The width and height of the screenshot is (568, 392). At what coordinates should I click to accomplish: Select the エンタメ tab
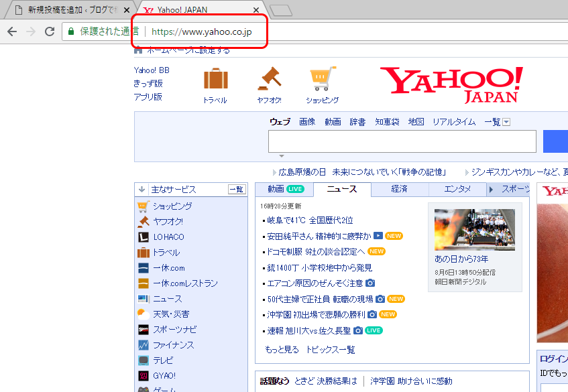pyautogui.click(x=457, y=189)
